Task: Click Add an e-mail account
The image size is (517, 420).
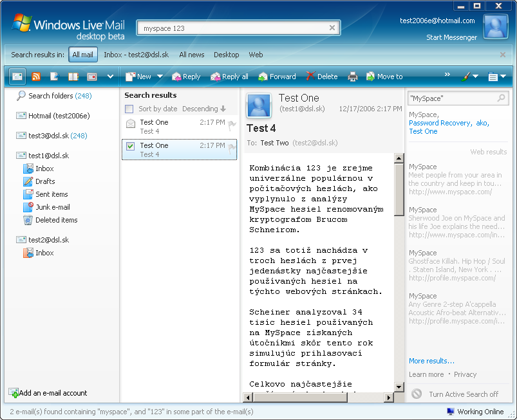Action: click(x=48, y=392)
